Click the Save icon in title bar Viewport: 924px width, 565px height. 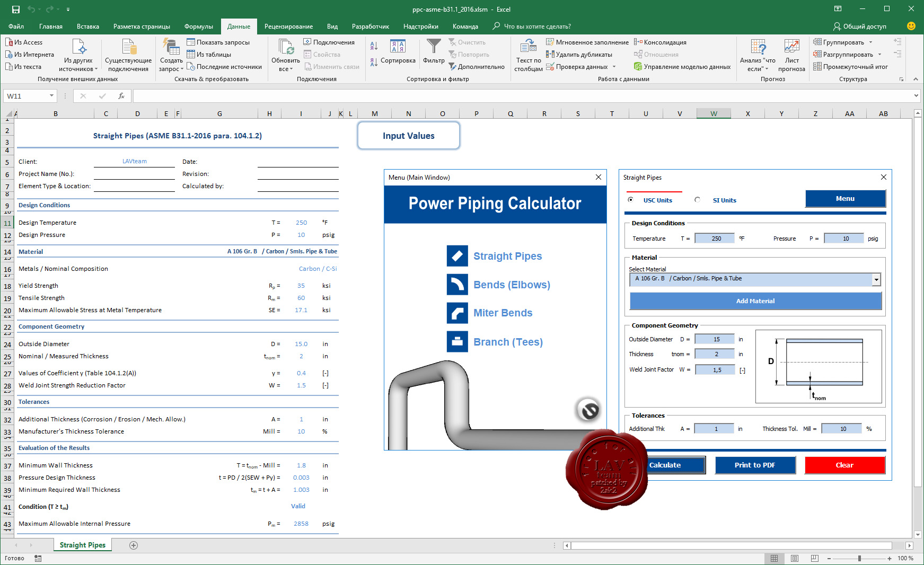[16, 10]
